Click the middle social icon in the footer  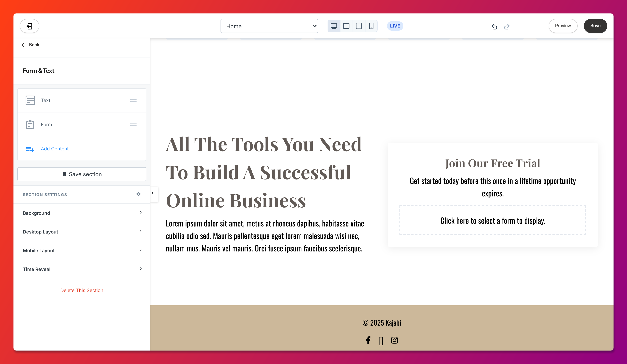(381, 341)
